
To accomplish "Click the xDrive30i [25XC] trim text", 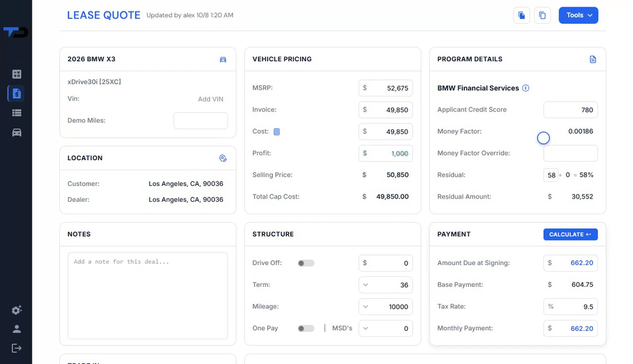I will tap(94, 82).
